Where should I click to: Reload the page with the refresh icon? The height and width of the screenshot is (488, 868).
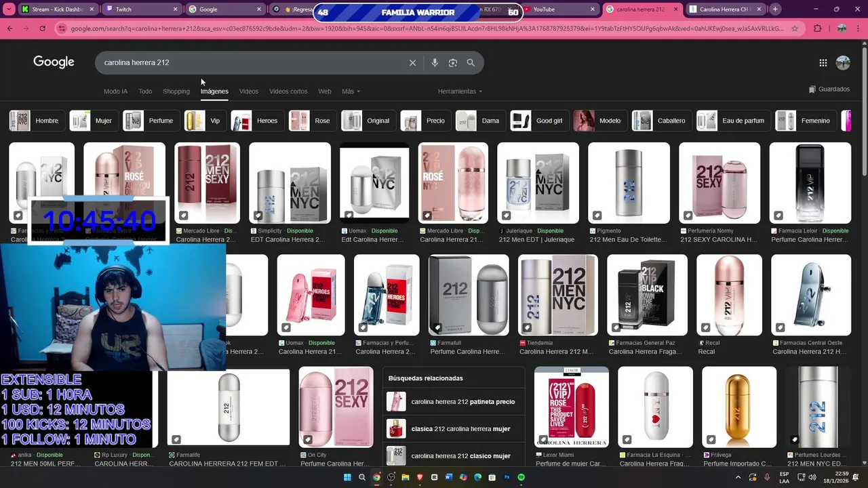(42, 28)
